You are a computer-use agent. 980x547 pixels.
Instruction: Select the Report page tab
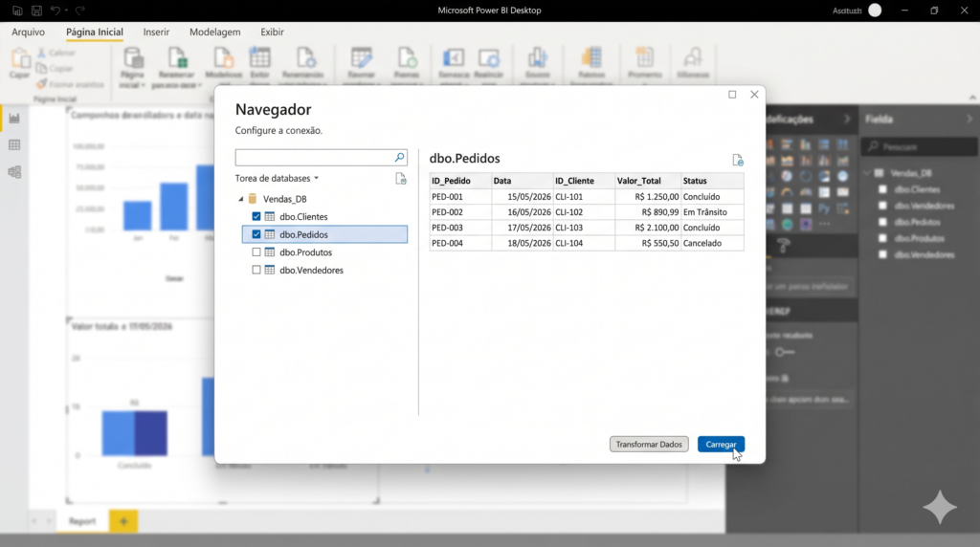(82, 521)
